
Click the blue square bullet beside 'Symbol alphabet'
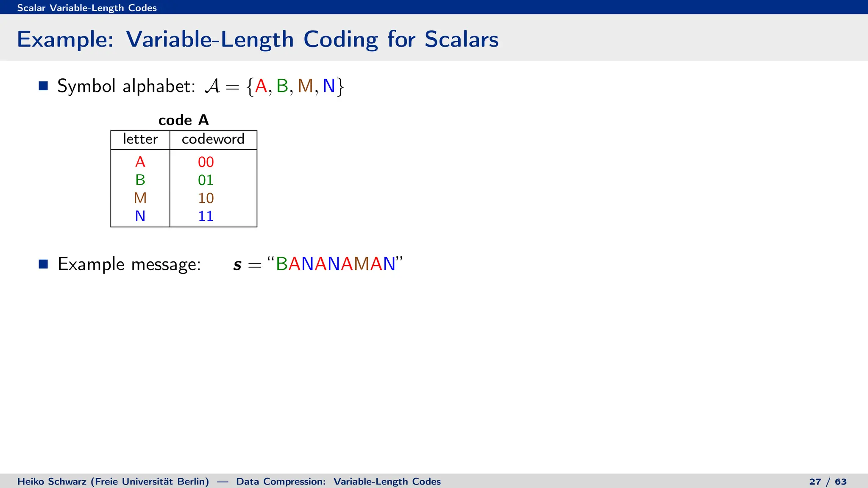[x=43, y=86]
